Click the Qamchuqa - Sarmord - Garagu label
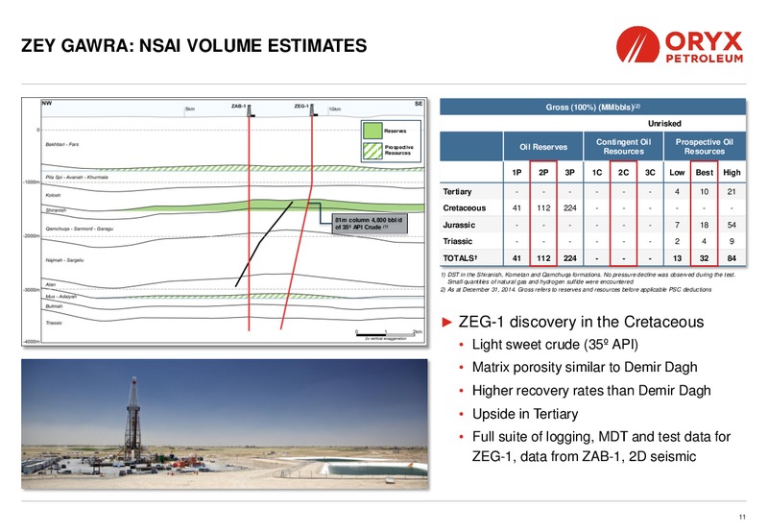768x532 pixels. tap(79, 229)
